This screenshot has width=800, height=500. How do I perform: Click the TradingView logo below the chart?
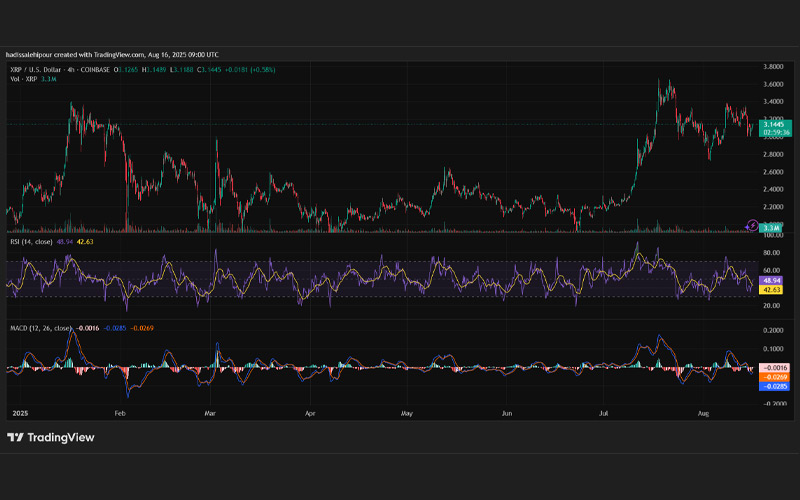coord(51,437)
